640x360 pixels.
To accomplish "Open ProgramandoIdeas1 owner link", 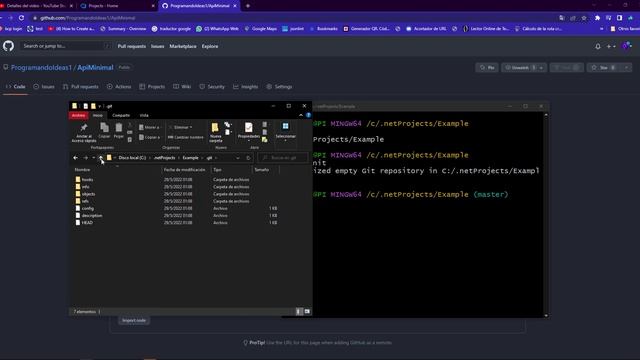I will (41, 68).
